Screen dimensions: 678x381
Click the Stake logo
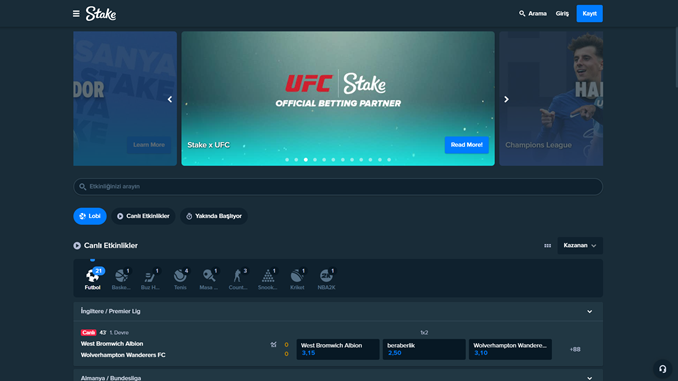(x=101, y=14)
